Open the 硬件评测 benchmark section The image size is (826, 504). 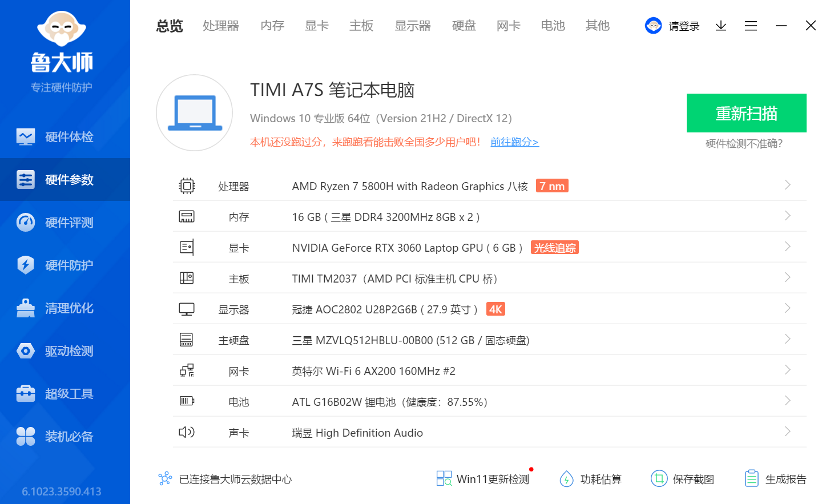pyautogui.click(x=65, y=223)
